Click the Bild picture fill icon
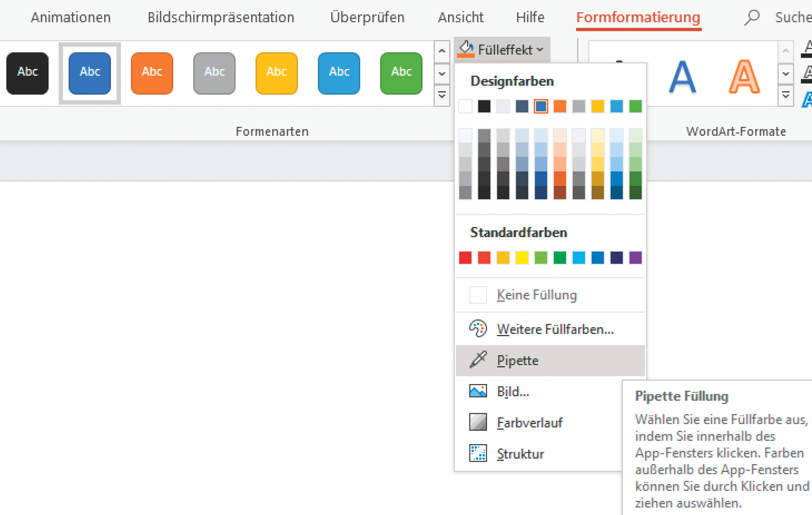Viewport: 812px width, 515px height. point(478,391)
